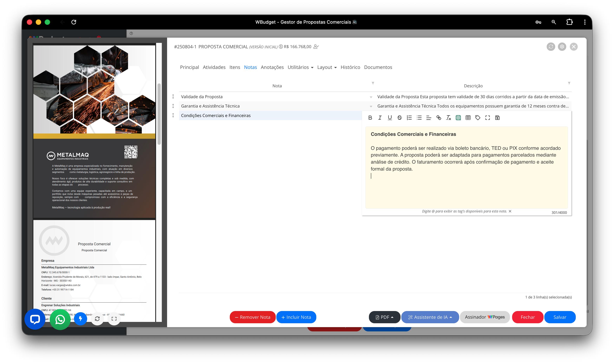Open the ChatGPT assistant in the editor toolbar
Image resolution: width=614 pixels, height=364 pixels.
tap(458, 118)
